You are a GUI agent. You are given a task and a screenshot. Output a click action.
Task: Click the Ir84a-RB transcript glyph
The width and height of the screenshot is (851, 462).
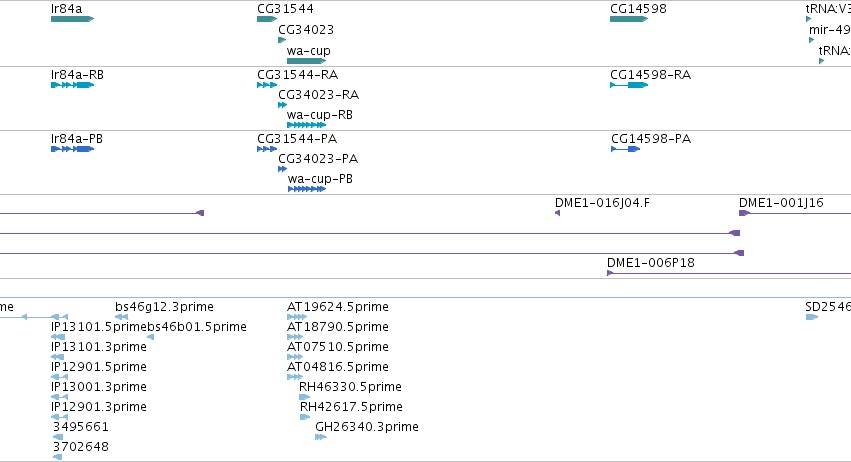pos(72,85)
